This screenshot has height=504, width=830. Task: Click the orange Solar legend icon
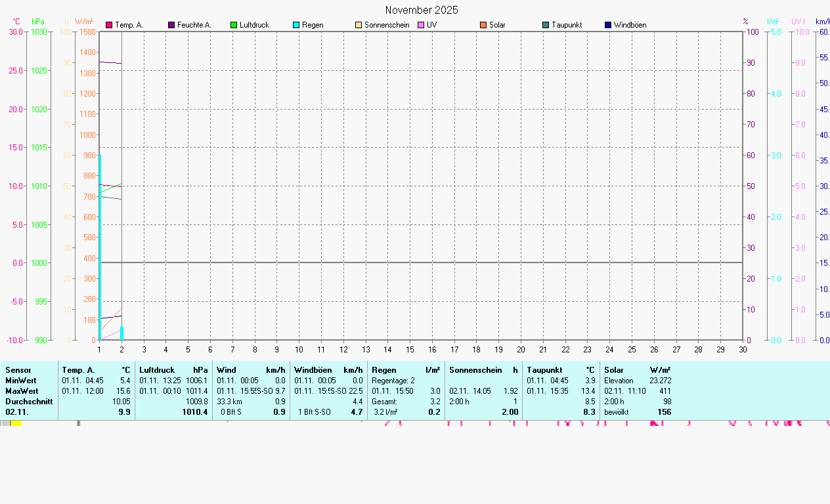coord(484,24)
